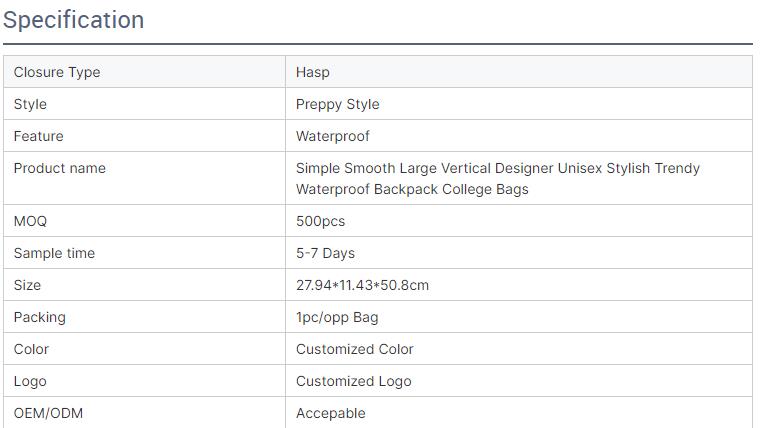Click the Hasp value cell
The image size is (763, 428).
313,72
